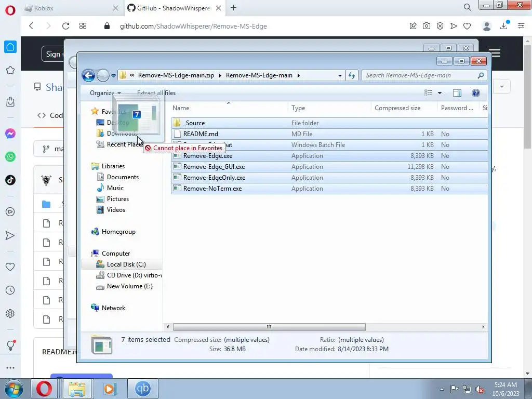Open the Organize menu
Screen dimensions: 532x399
tap(105, 93)
